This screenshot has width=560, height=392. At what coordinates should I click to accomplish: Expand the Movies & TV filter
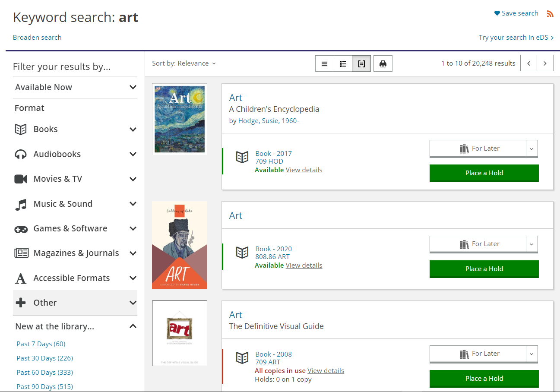click(x=133, y=179)
